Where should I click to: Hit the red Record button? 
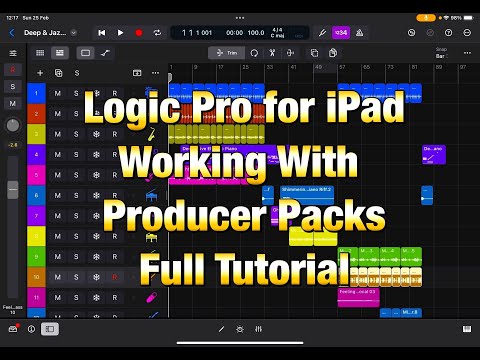point(139,33)
